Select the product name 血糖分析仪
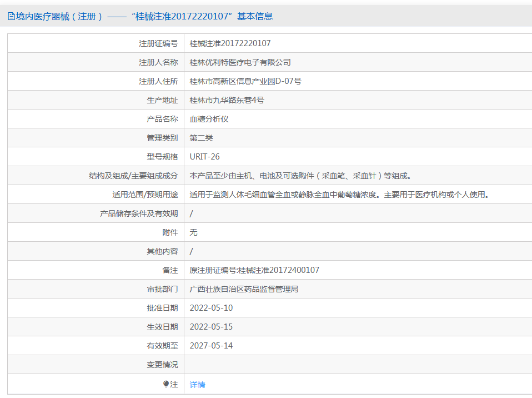This screenshot has width=532, height=398. point(209,119)
